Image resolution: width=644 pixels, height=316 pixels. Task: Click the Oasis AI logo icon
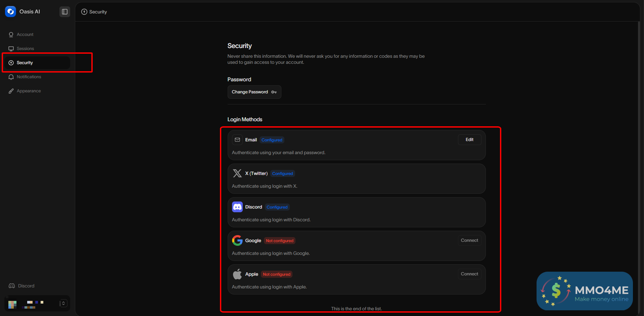pos(10,11)
